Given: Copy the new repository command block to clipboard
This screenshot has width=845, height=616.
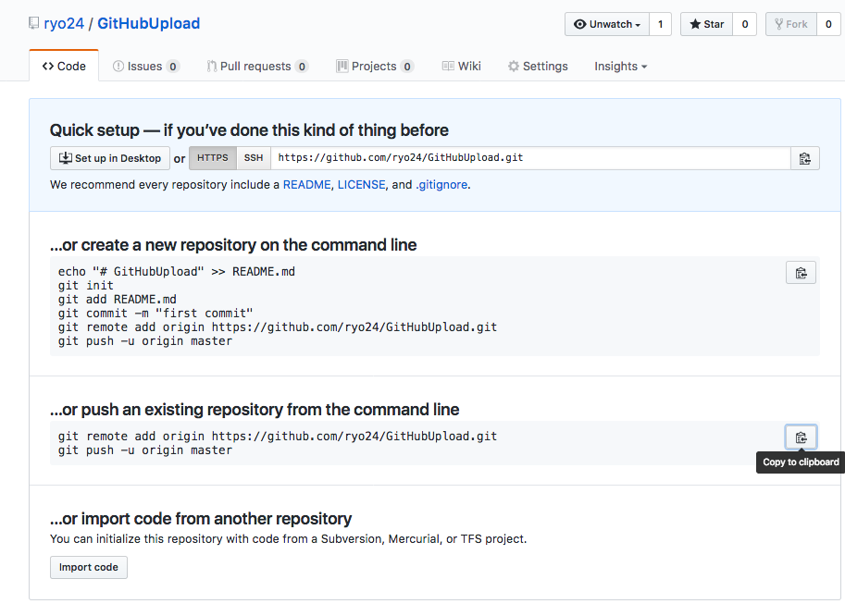Looking at the screenshot, I should click(800, 272).
